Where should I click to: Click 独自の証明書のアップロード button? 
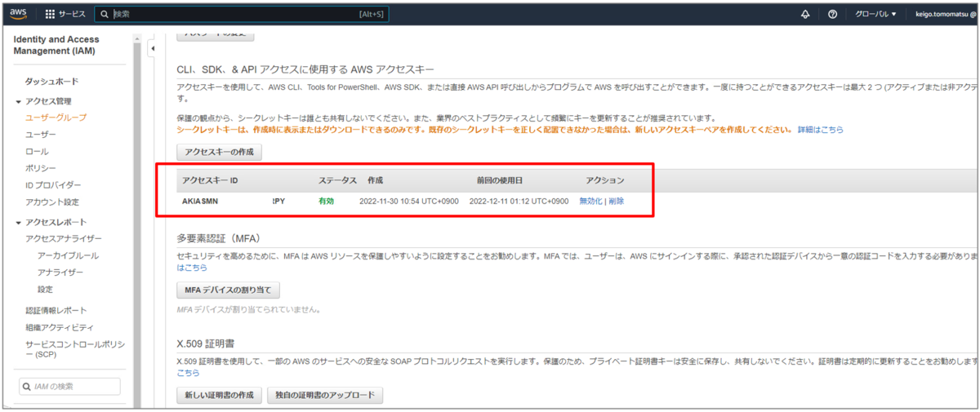pos(325,395)
